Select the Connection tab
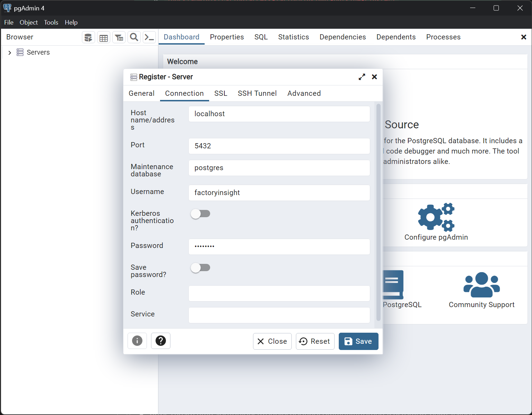Viewport: 532px width, 415px height. click(184, 93)
